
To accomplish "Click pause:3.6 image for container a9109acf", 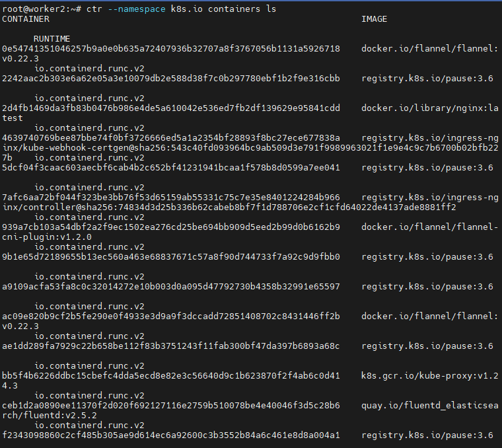I will (x=427, y=287).
